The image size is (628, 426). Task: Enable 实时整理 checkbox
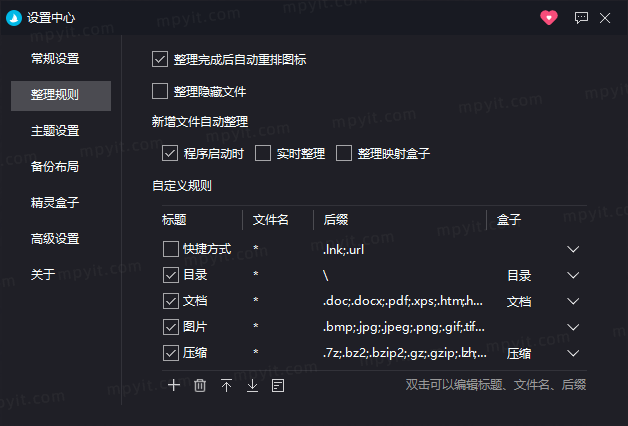[x=263, y=153]
